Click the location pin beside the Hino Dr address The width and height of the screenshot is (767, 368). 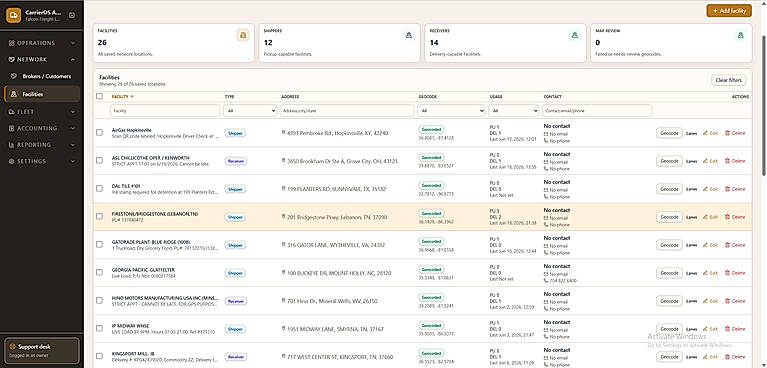tap(284, 300)
